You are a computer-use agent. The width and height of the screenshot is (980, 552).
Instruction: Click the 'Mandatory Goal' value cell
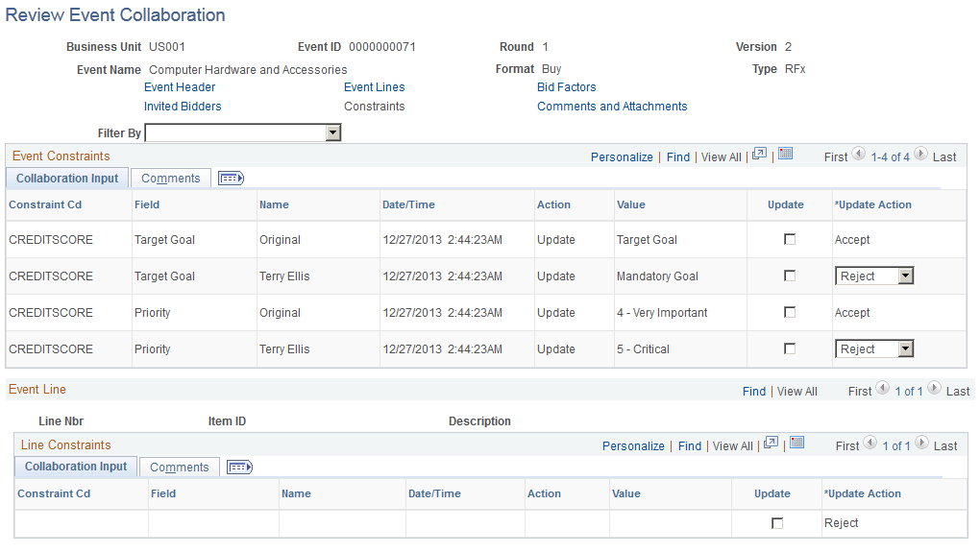point(657,276)
